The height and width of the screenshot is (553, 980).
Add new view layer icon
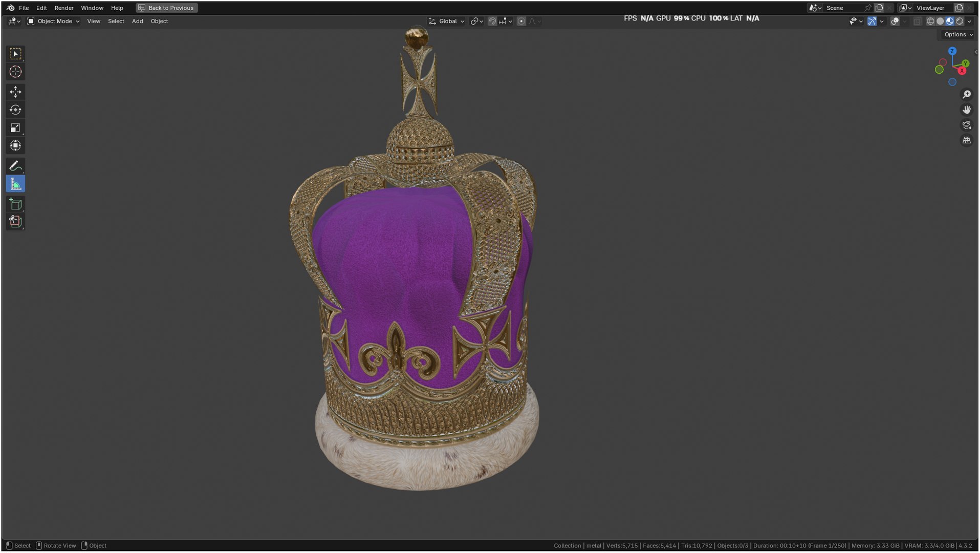coord(959,8)
